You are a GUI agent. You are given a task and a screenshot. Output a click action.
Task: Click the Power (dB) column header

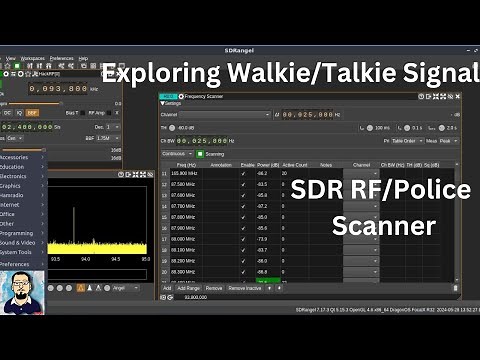[x=268, y=165]
